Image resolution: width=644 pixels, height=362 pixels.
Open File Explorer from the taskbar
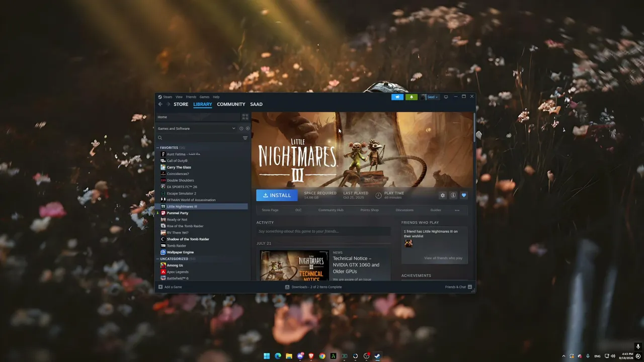point(289,356)
